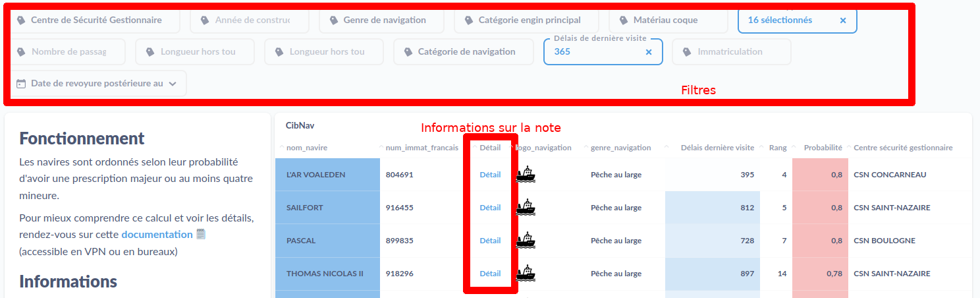The image size is (980, 298).
Task: Click registration number 916455
Action: click(x=400, y=208)
